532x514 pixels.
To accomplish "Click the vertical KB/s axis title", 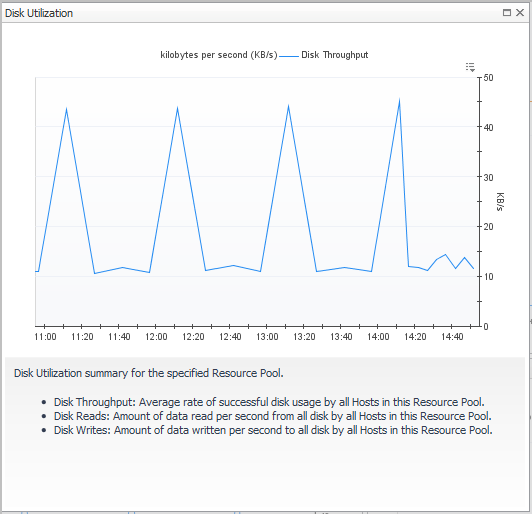I will click(x=500, y=202).
